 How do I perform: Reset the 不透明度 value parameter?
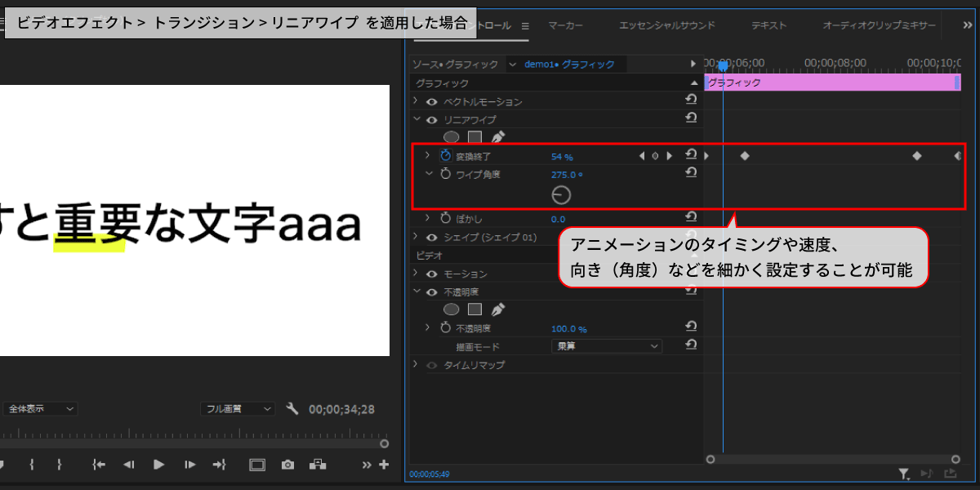pyautogui.click(x=691, y=327)
